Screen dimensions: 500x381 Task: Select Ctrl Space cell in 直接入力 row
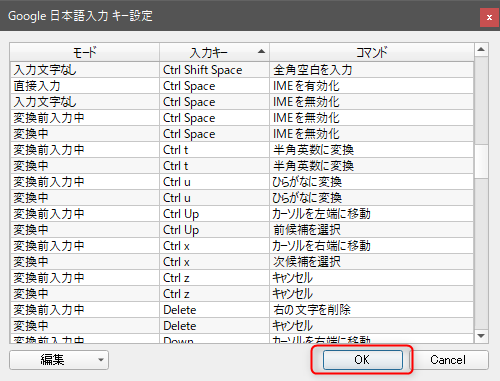[x=214, y=86]
